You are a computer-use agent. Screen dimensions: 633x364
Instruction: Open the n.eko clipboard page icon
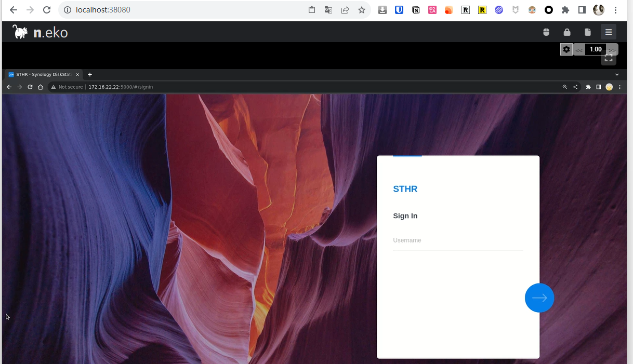point(588,32)
